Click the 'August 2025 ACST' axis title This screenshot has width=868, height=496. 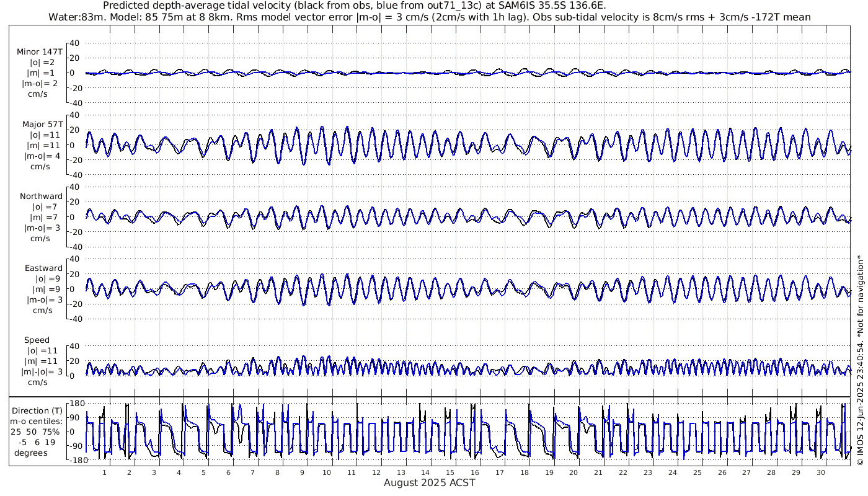(x=429, y=482)
